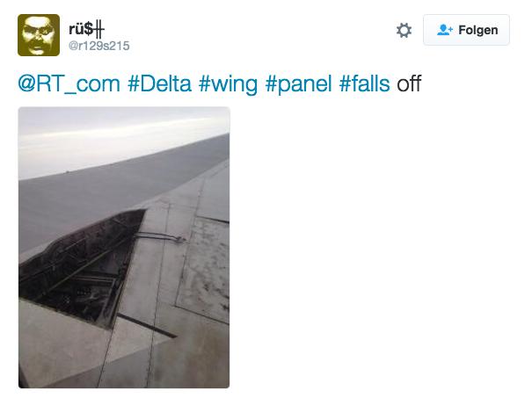
Task: Open the @RT_com mention link
Action: tap(69, 83)
